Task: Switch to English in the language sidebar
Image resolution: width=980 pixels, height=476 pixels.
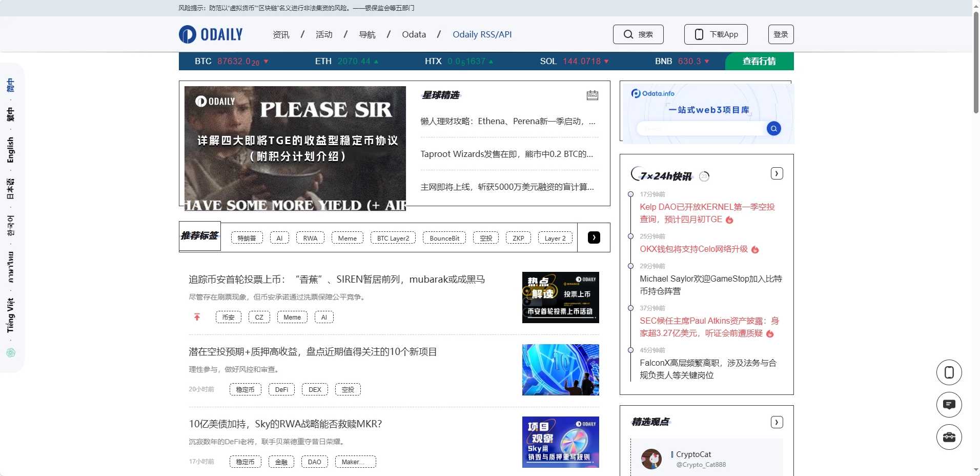Action: tap(11, 151)
